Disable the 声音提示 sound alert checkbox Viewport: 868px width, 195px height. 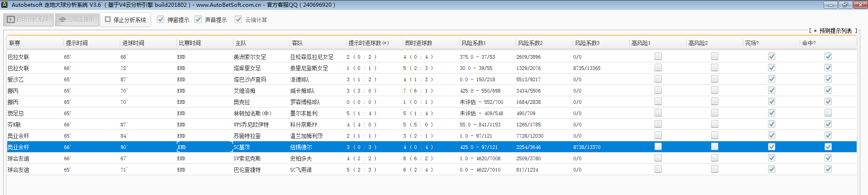pyautogui.click(x=198, y=19)
